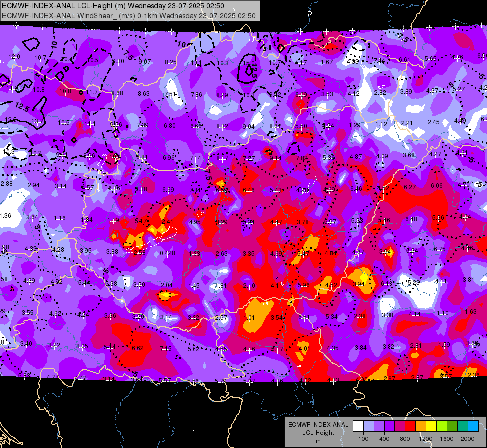Select the orange legend color swatch

421,426
